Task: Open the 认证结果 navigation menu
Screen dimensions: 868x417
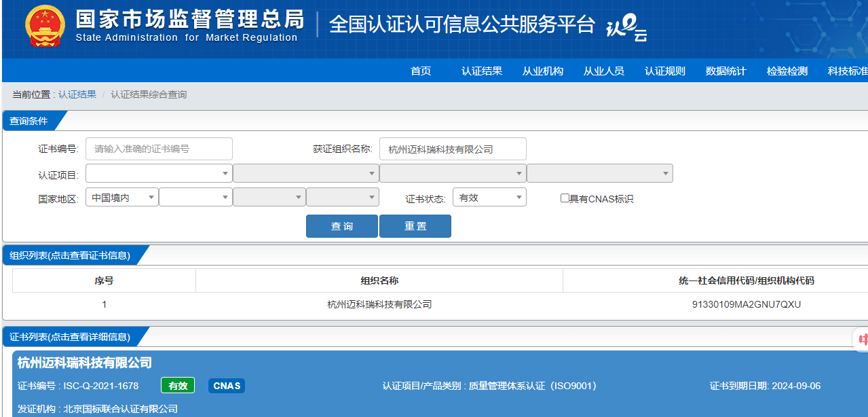Action: [482, 71]
